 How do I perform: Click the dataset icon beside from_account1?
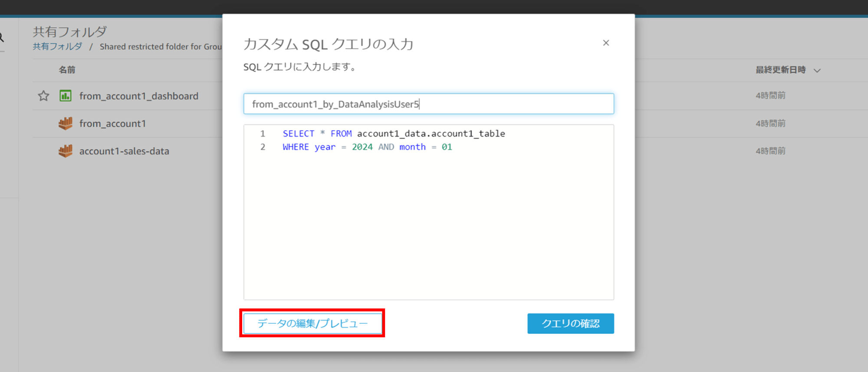[66, 124]
